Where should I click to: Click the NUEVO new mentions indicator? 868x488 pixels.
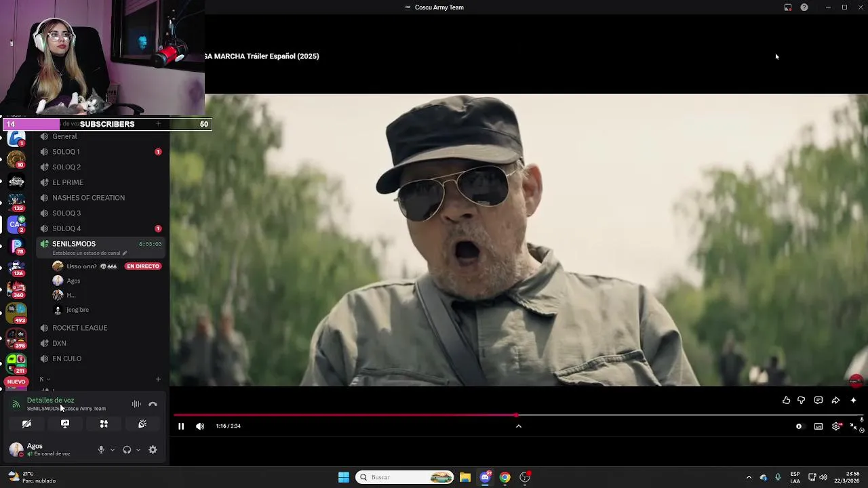click(x=16, y=382)
